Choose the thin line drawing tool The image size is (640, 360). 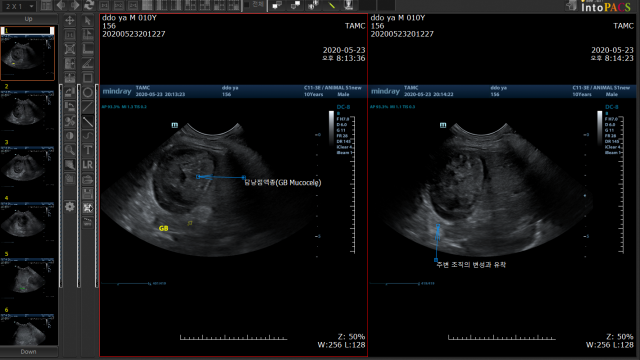[x=87, y=107]
